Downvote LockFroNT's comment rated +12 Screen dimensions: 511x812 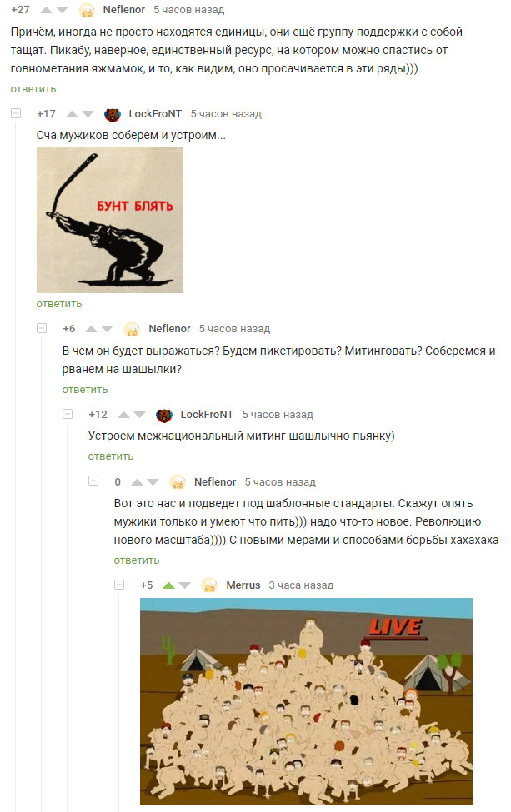(x=140, y=415)
